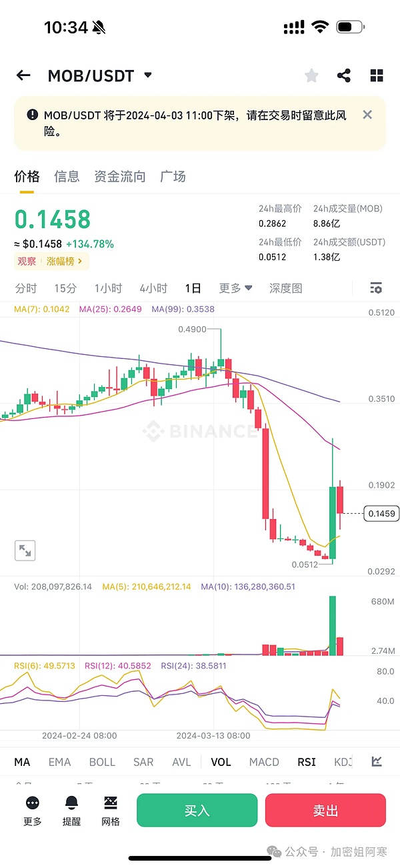Add MOB/USDT to favorites with star
Viewport: 400px width, 868px height.
(x=311, y=75)
